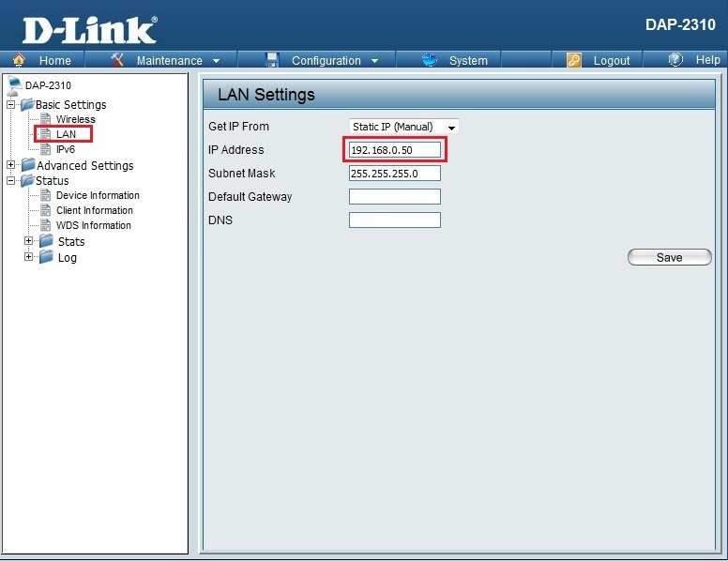Click the Logout key icon
This screenshot has width=728, height=562.
coord(574,60)
